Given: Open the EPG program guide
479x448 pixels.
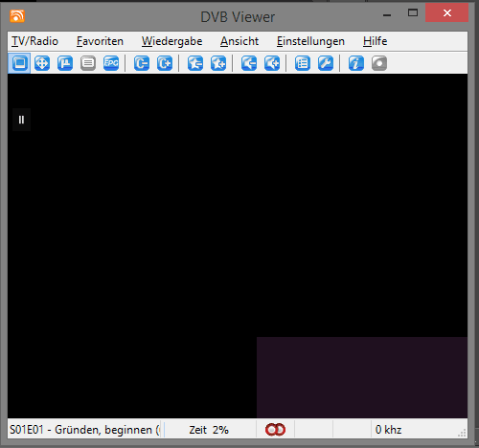Looking at the screenshot, I should pyautogui.click(x=111, y=63).
